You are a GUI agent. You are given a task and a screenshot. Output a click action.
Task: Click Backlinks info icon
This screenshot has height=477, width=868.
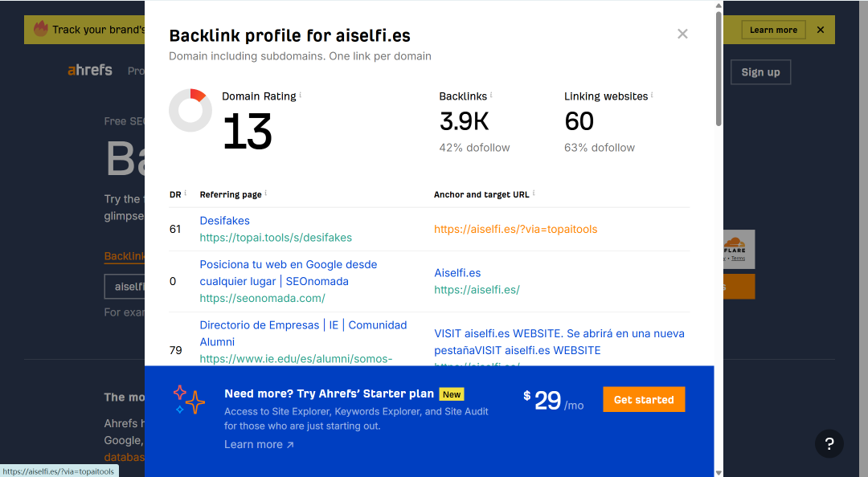[x=491, y=96]
